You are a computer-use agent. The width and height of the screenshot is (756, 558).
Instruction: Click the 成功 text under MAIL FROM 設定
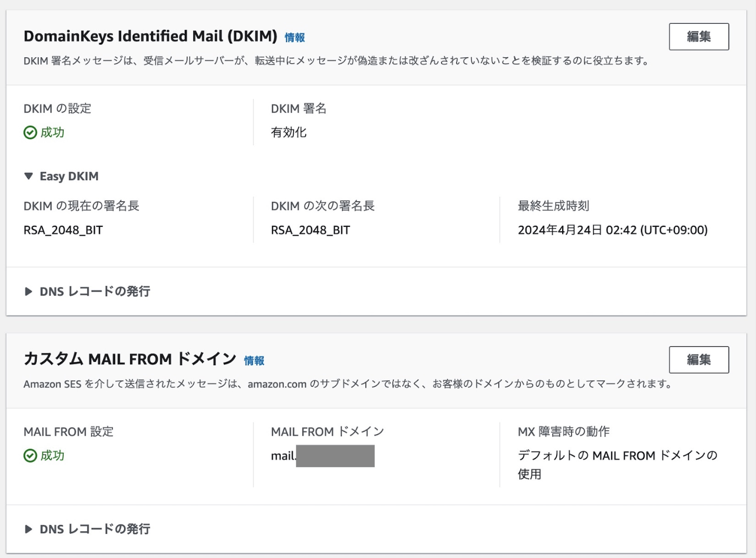tap(52, 455)
